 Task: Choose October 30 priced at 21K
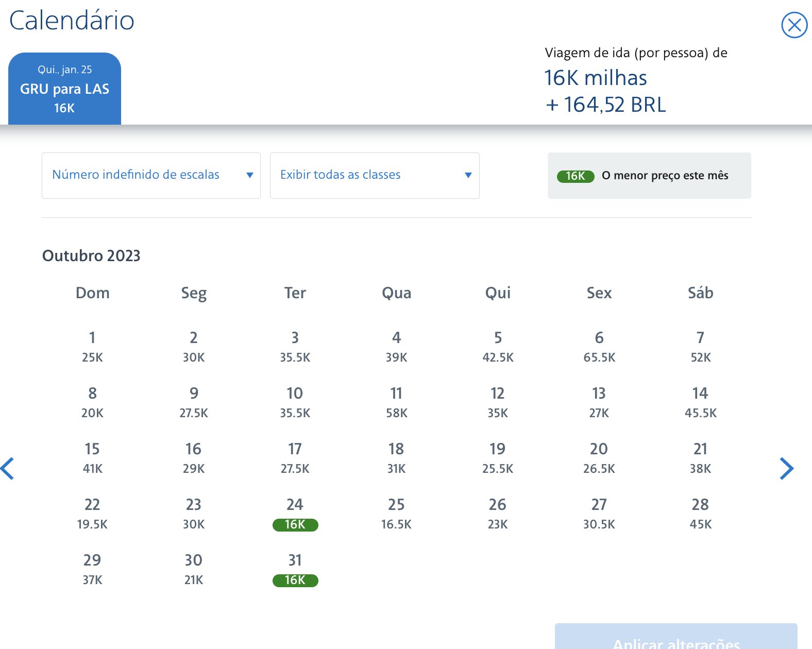(194, 570)
